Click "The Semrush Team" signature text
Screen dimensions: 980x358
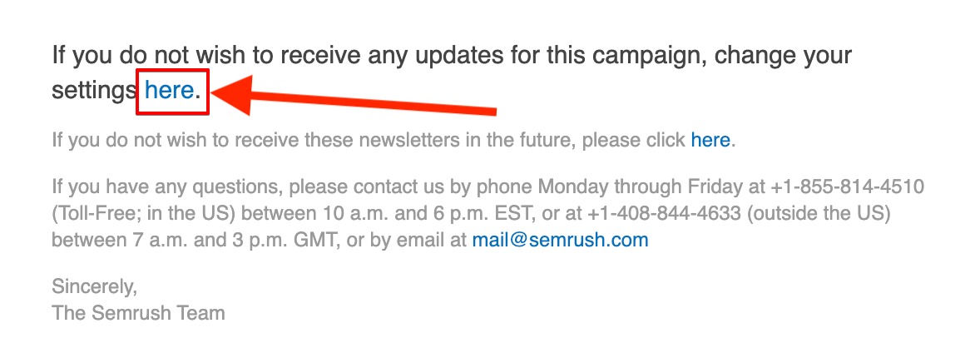138,313
